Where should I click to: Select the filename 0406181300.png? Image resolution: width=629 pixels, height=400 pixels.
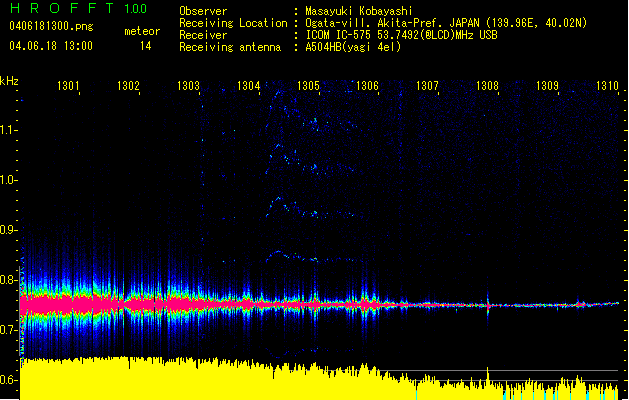(51, 26)
